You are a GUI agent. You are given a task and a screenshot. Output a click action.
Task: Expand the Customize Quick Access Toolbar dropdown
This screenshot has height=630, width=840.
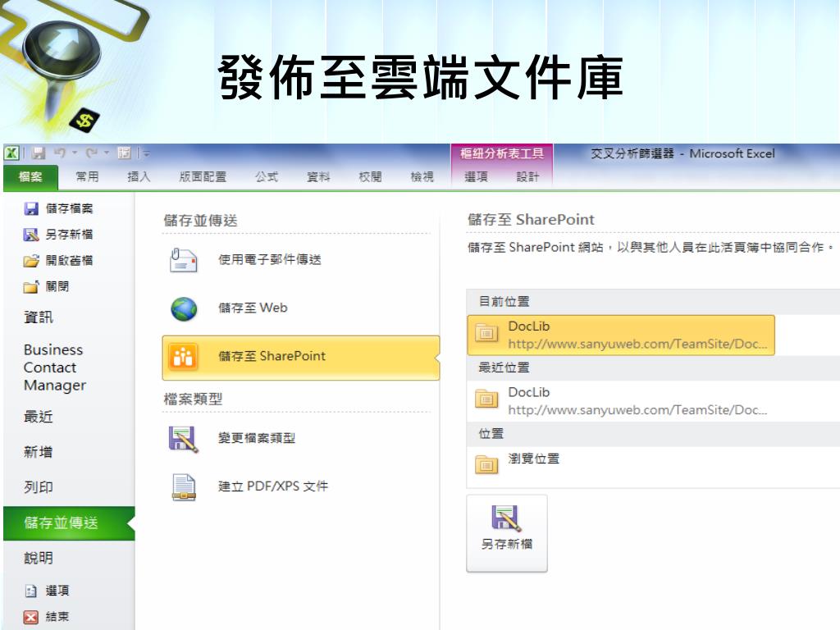(145, 153)
